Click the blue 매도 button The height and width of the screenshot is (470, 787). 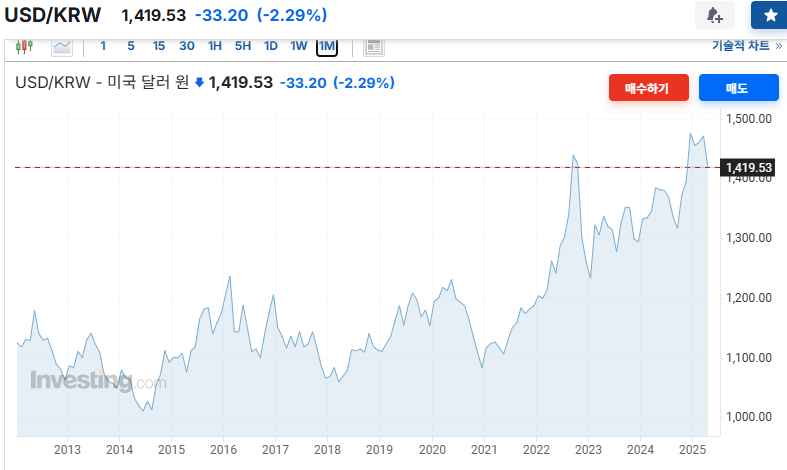pos(738,88)
